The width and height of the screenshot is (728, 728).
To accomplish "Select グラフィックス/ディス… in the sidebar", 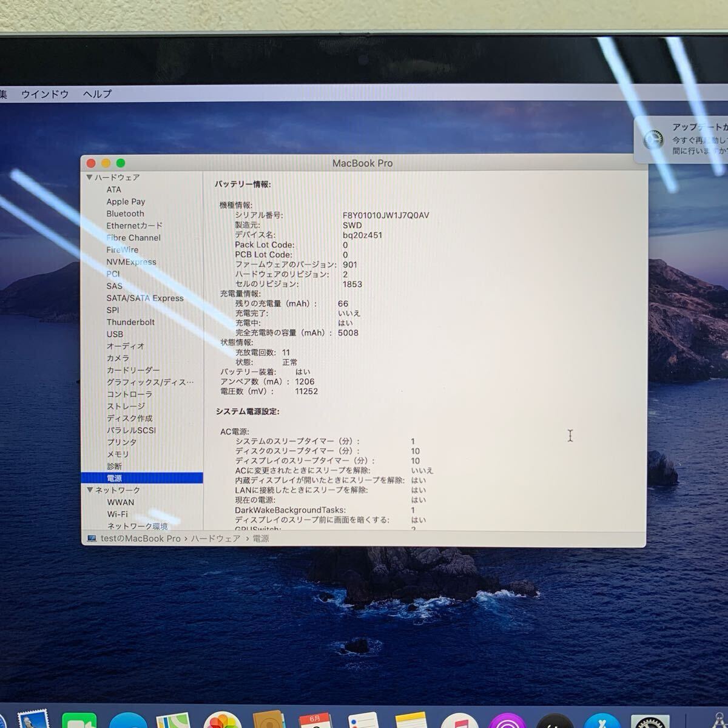I will (150, 382).
